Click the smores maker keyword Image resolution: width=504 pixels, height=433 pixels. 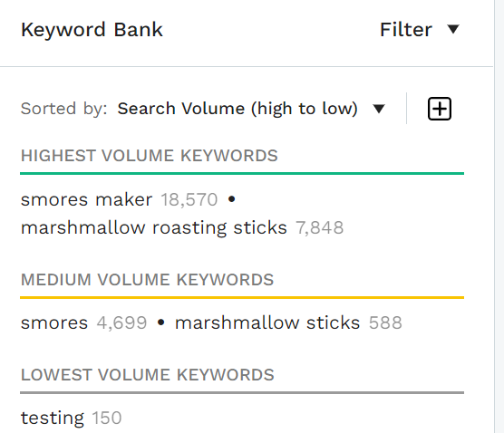tap(86, 199)
